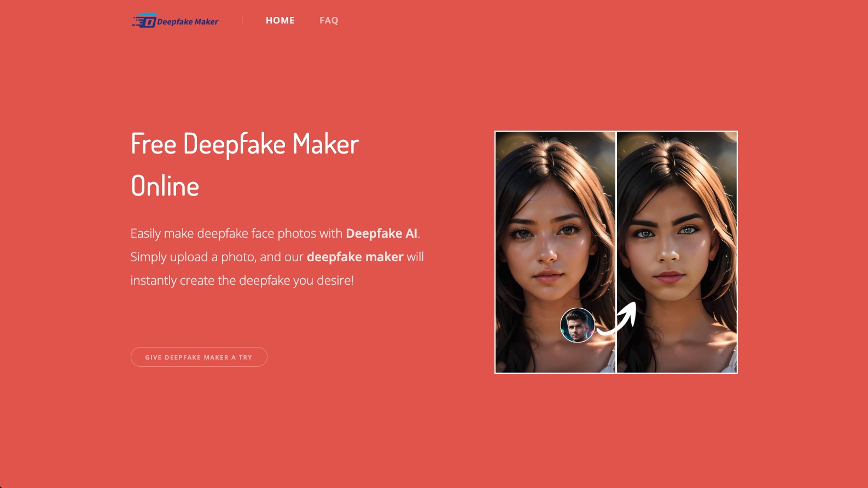Click the instantly create the deepfake sentence

(x=242, y=280)
